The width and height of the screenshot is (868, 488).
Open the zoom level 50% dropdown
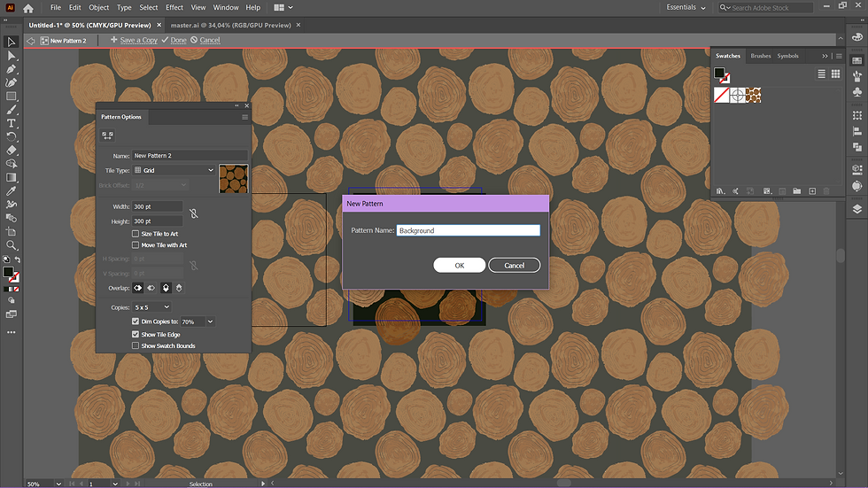58,484
